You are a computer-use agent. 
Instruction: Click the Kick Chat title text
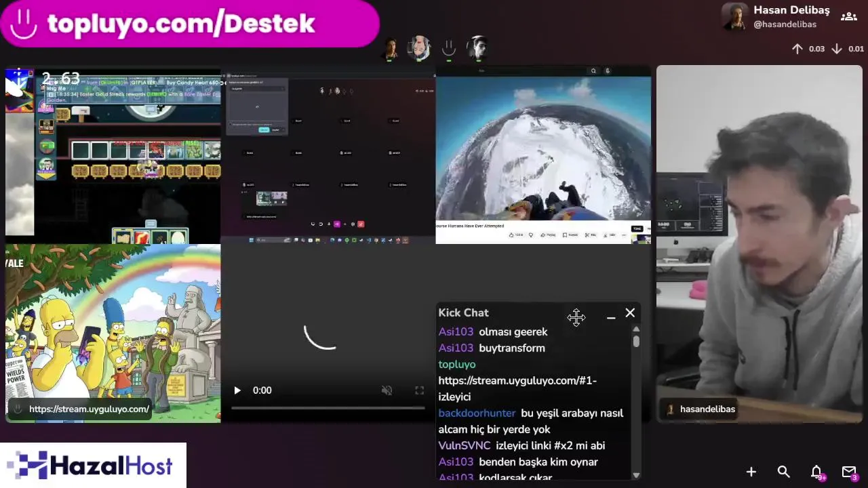pyautogui.click(x=463, y=312)
